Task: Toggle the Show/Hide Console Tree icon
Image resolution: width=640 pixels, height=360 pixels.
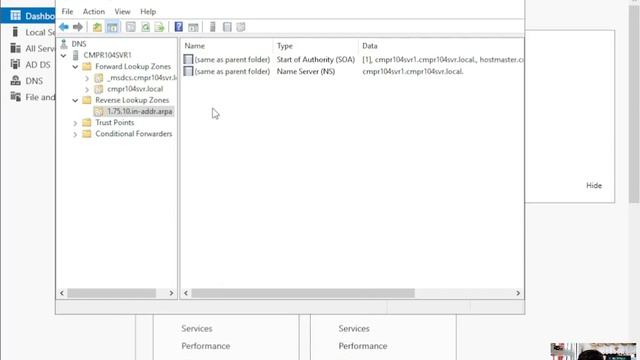Action: 112,27
